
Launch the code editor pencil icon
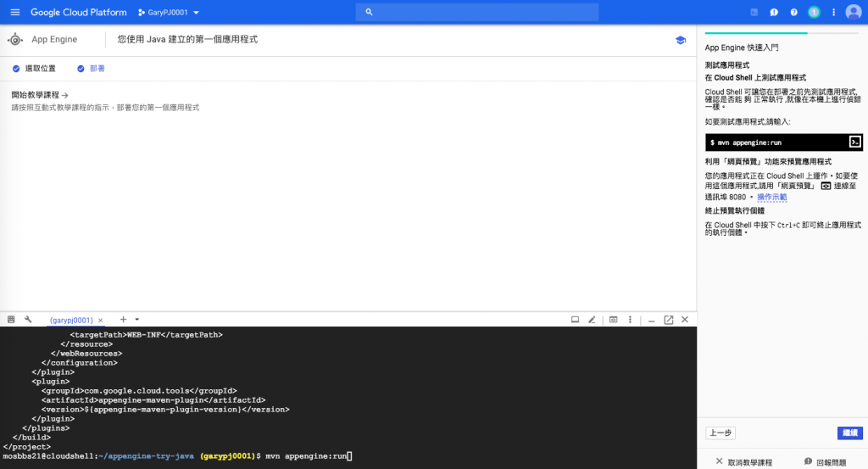pyautogui.click(x=592, y=320)
